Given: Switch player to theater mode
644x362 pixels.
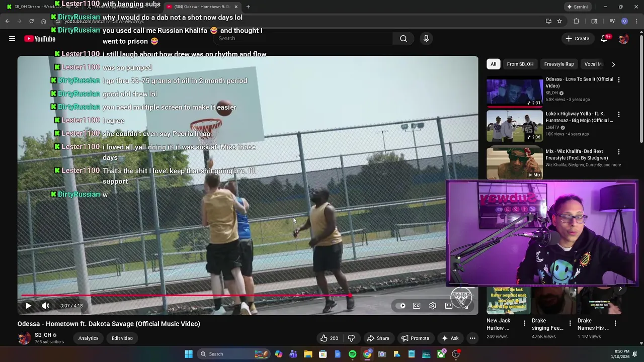Looking at the screenshot, I should [x=449, y=306].
